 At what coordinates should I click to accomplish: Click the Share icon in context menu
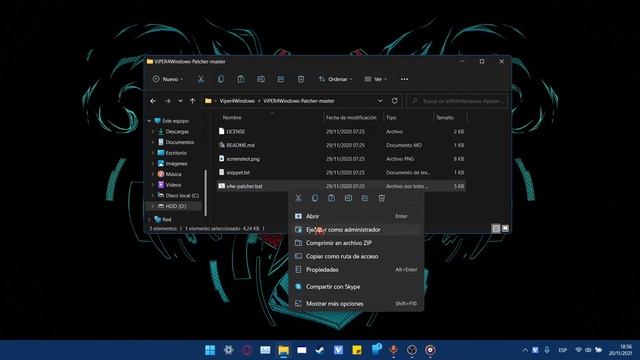click(x=364, y=198)
